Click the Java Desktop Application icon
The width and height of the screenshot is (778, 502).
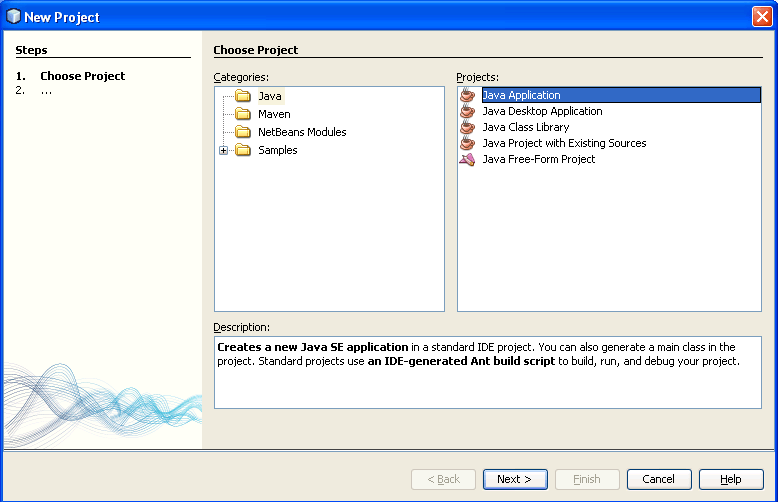click(x=467, y=111)
